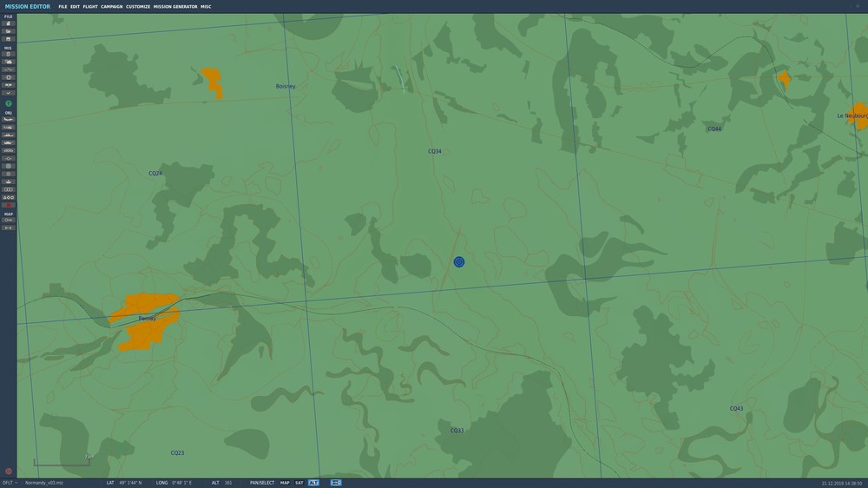Select the small ring circle icon
This screenshot has height=488, width=868.
pyautogui.click(x=9, y=174)
